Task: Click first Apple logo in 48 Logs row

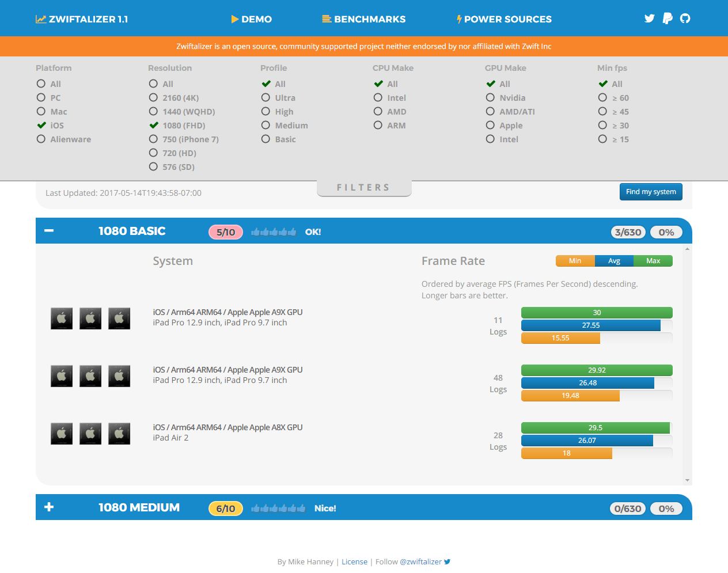Action: 62,376
